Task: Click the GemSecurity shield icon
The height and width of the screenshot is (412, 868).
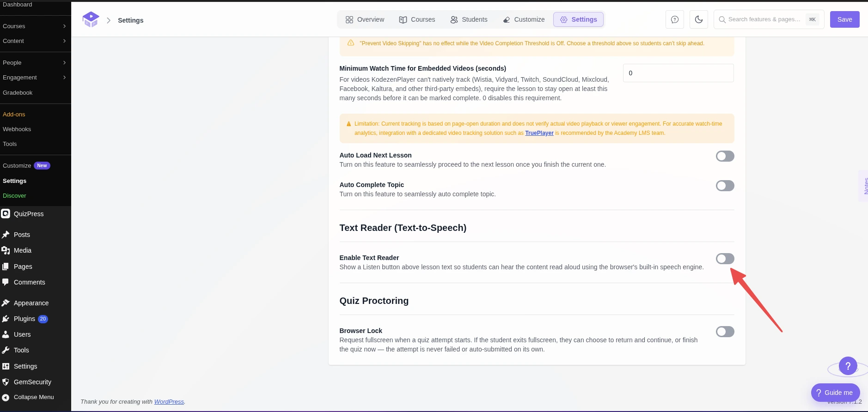Action: (x=6, y=382)
